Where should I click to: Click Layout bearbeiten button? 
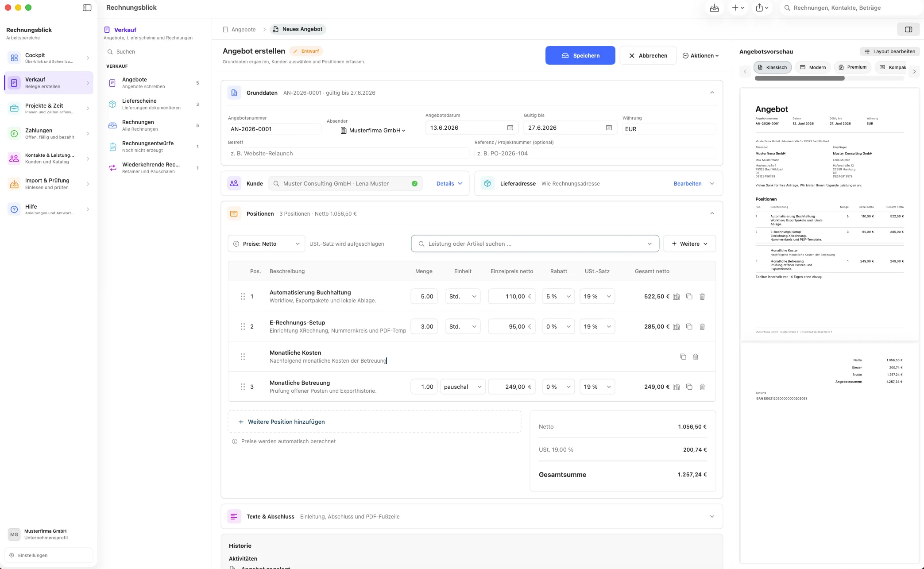(889, 52)
